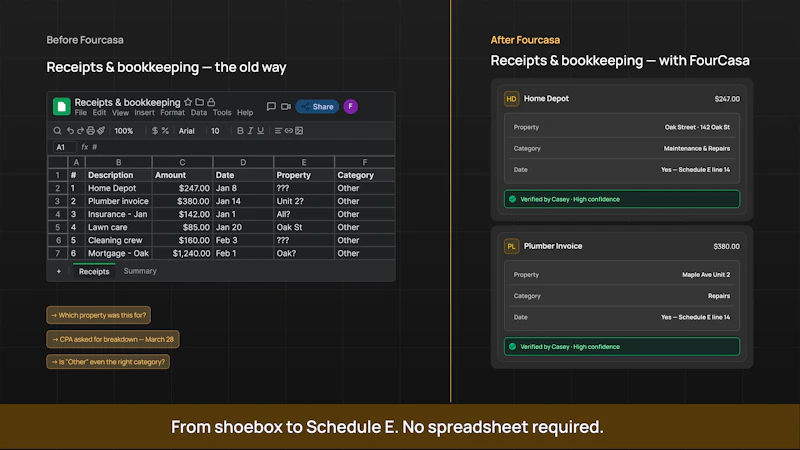Viewport: 800px width, 450px height.
Task: Select row 4 header
Action: coord(58,214)
